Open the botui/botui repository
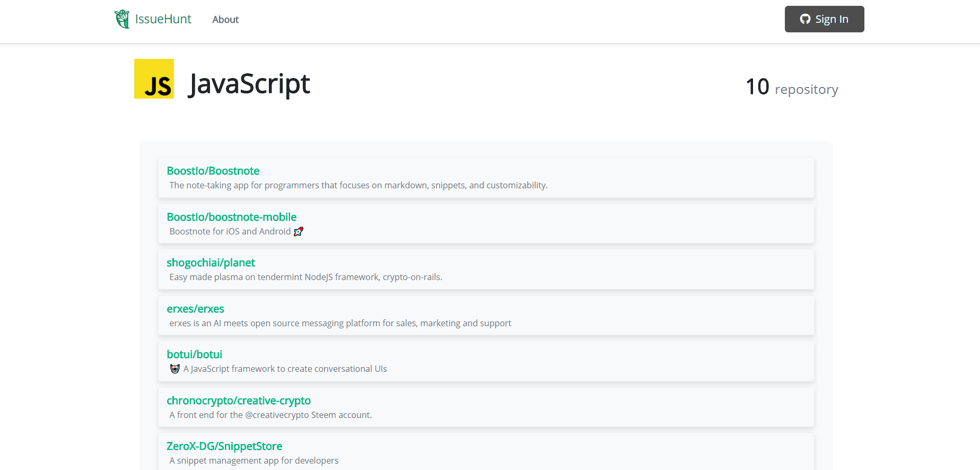 (x=194, y=354)
